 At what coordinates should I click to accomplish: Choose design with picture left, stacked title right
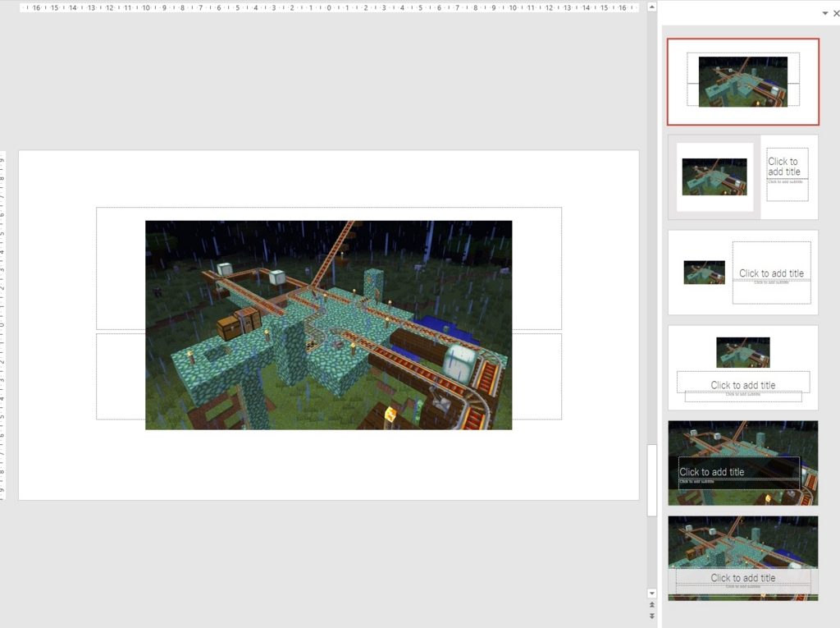tap(743, 177)
